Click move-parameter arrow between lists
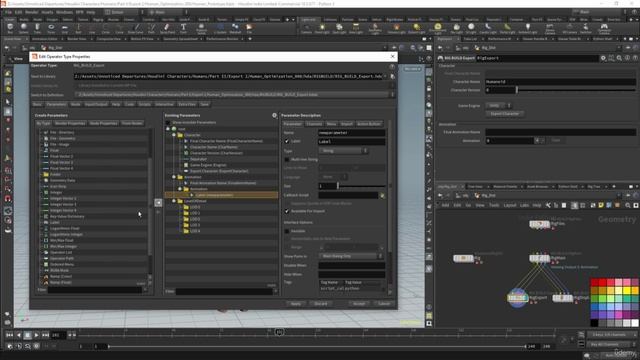The width and height of the screenshot is (640, 360). pyautogui.click(x=158, y=202)
